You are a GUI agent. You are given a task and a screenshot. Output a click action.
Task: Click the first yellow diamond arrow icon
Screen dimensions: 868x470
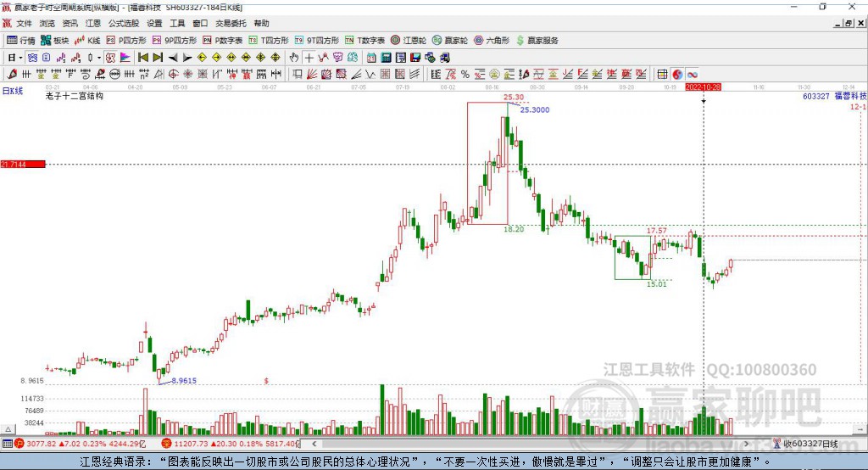point(202,58)
